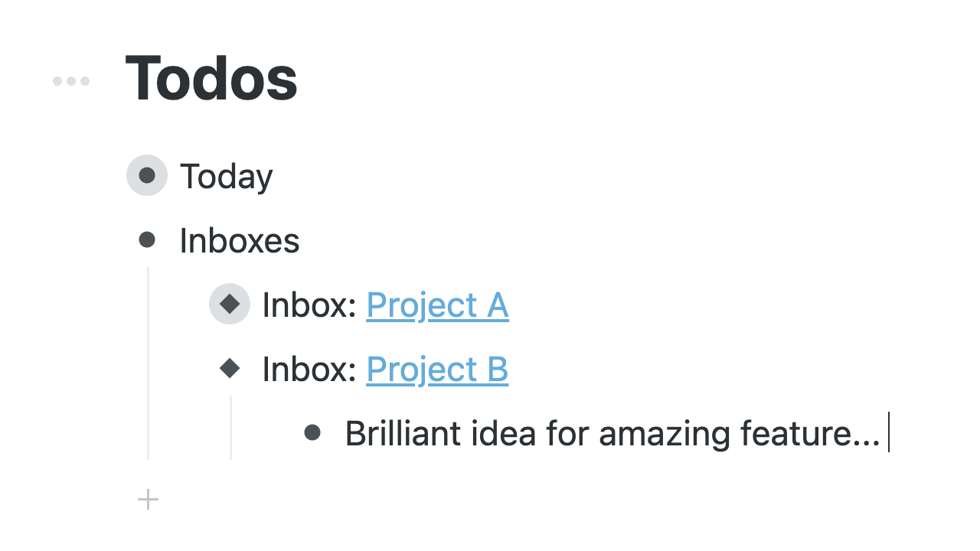Viewport: 980px width, 551px height.
Task: Select the Today item text
Action: [226, 177]
